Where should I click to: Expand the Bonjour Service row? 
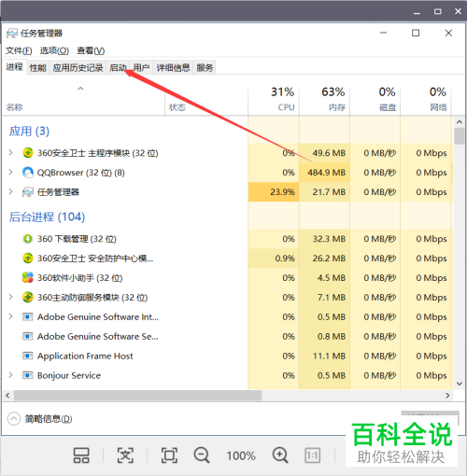point(11,375)
